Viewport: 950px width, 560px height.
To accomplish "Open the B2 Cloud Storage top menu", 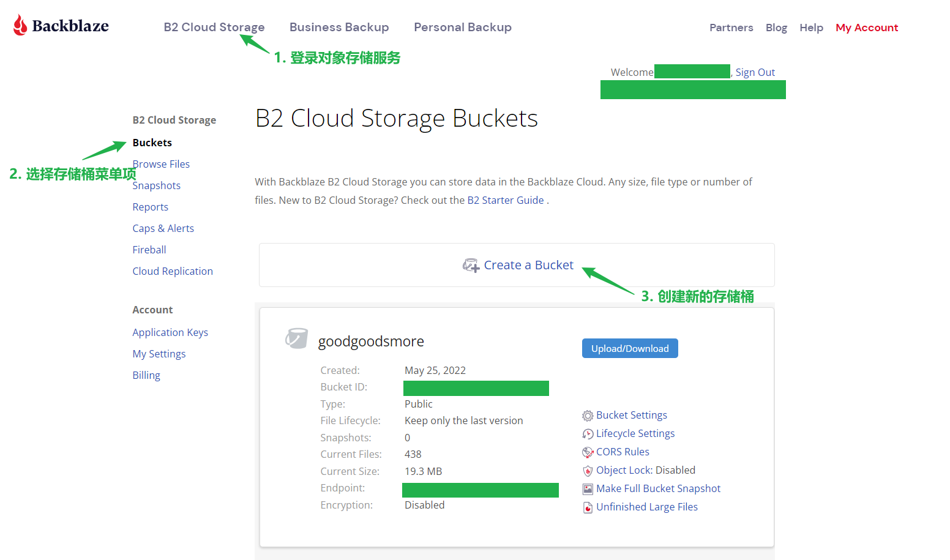I will coord(214,27).
